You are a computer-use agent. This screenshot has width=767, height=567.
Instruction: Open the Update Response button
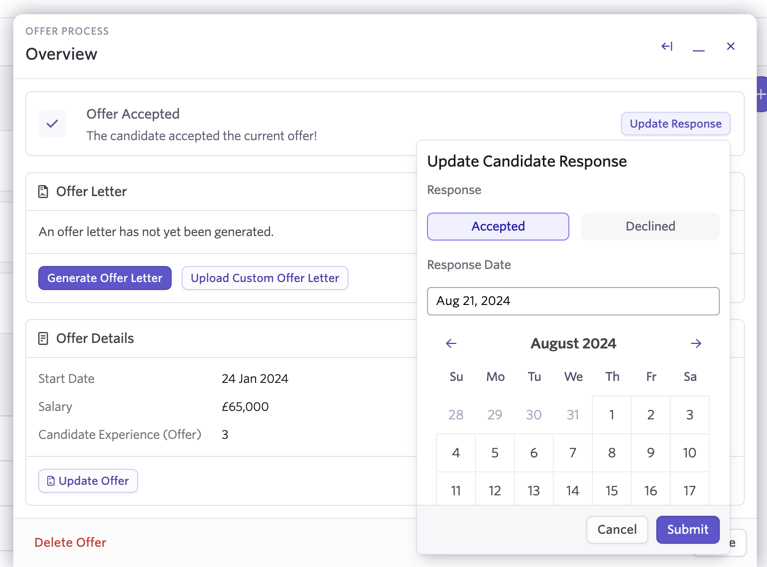coord(676,124)
